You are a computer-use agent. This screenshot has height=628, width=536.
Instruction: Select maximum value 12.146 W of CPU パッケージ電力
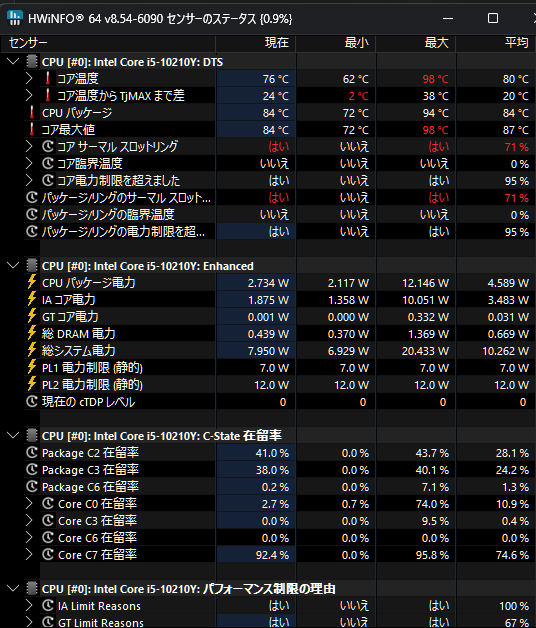pos(425,283)
